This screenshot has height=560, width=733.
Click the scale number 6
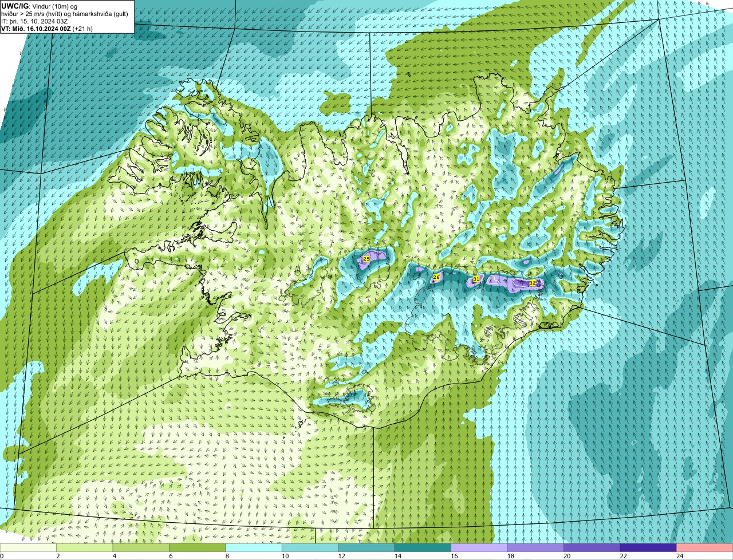[170, 556]
